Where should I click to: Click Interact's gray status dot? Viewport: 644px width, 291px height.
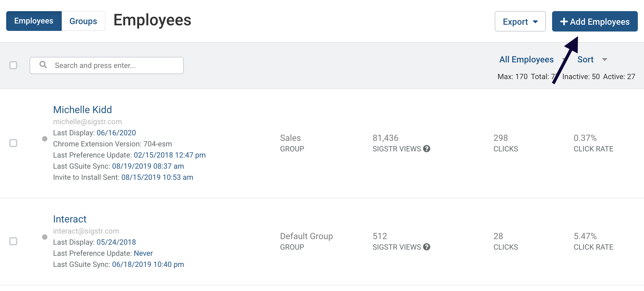pos(45,237)
